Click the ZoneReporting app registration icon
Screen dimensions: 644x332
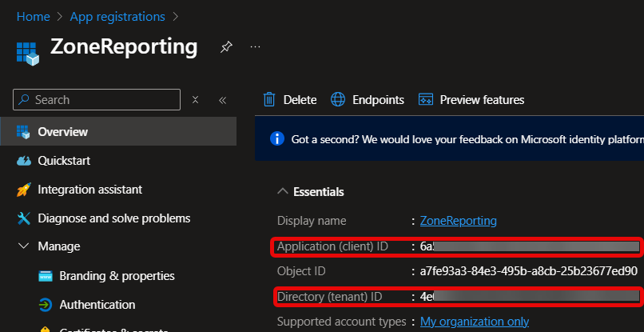point(27,54)
